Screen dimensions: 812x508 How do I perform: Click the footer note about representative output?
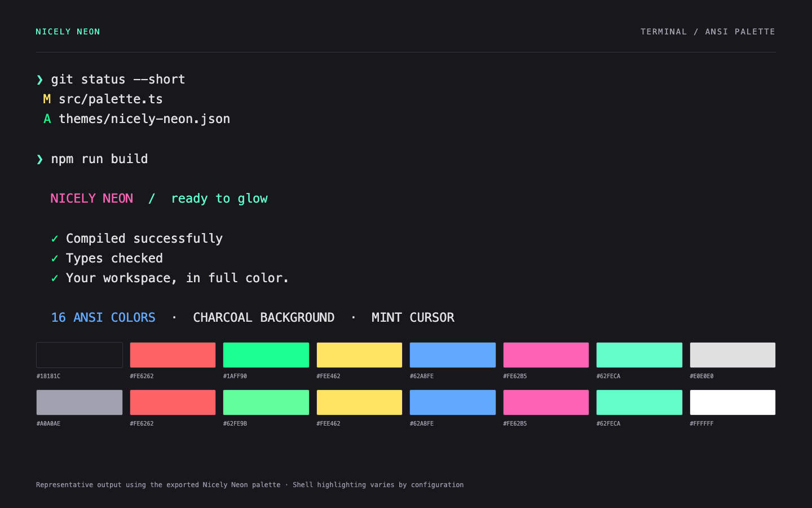pos(250,485)
